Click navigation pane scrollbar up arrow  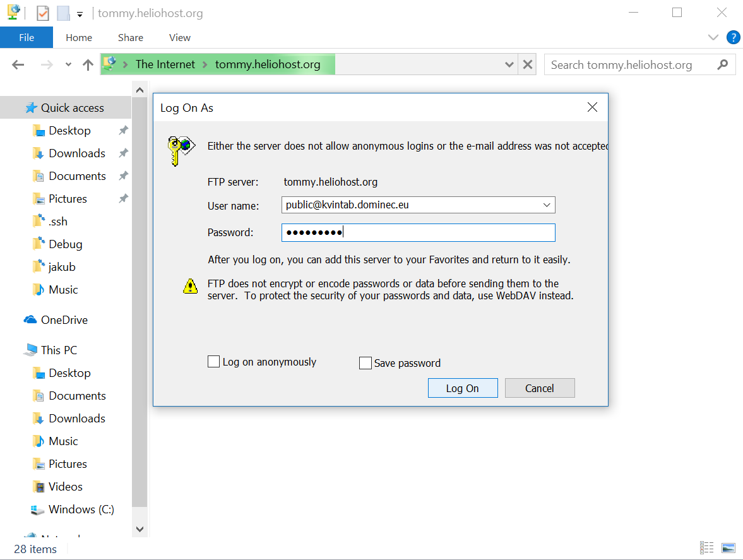click(140, 90)
